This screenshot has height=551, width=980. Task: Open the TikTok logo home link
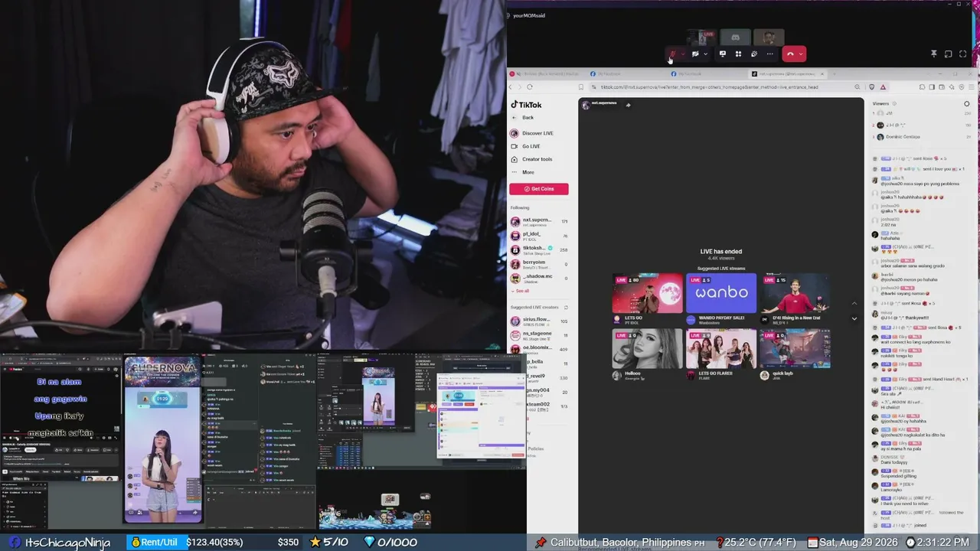coord(527,105)
